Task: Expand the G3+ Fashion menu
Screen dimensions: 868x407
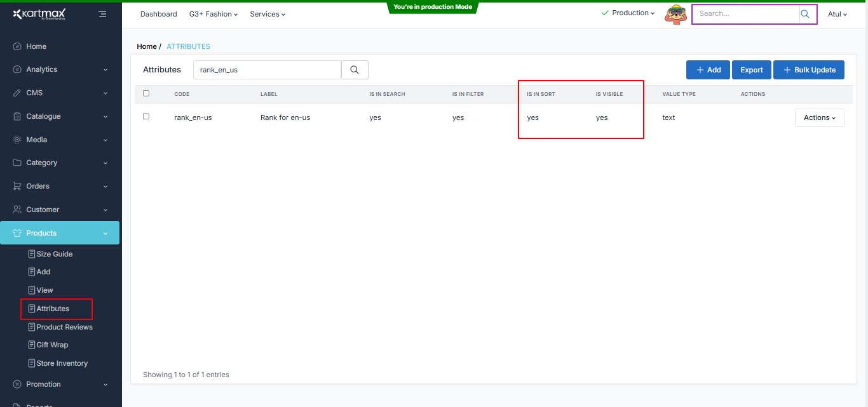Action: (213, 14)
